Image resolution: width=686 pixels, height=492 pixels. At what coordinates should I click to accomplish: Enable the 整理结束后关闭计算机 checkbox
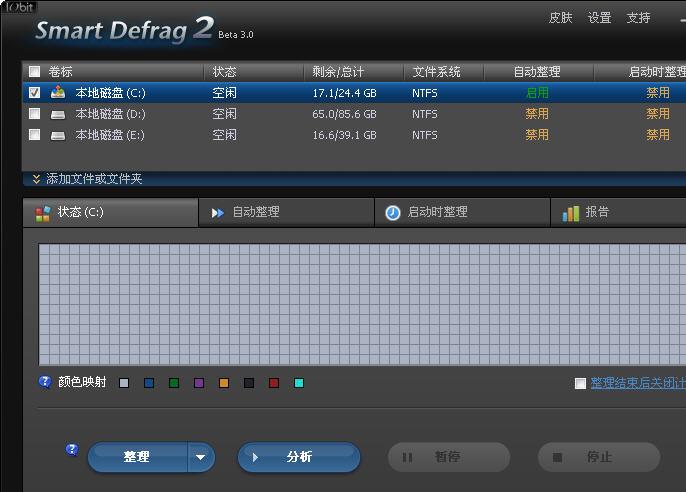coord(580,384)
